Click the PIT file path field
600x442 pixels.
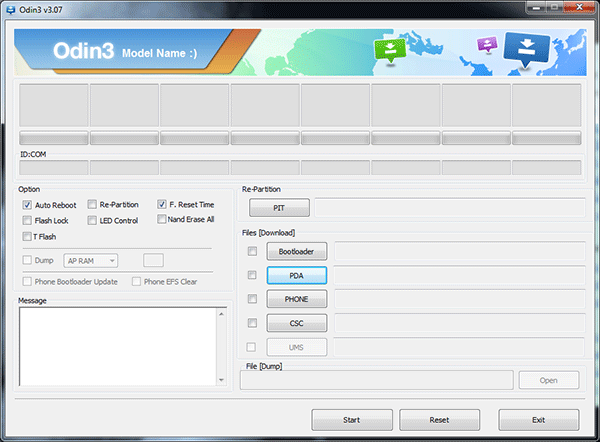click(450, 208)
